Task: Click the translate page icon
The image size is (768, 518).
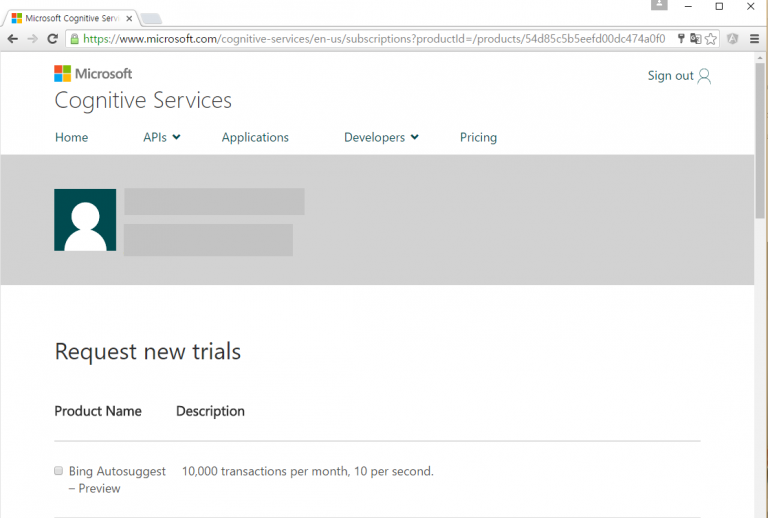Action: pos(695,39)
